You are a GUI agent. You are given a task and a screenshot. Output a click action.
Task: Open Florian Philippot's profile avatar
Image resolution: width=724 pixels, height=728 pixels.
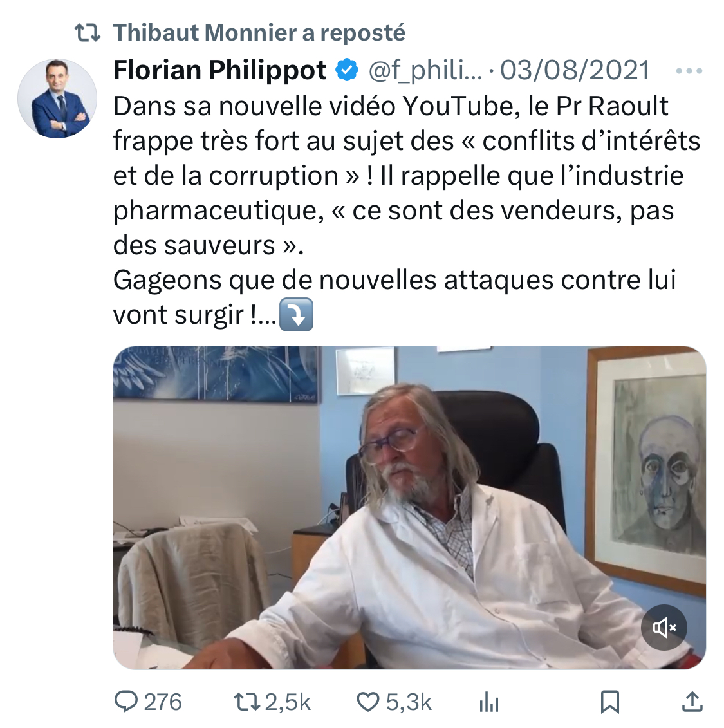click(57, 98)
